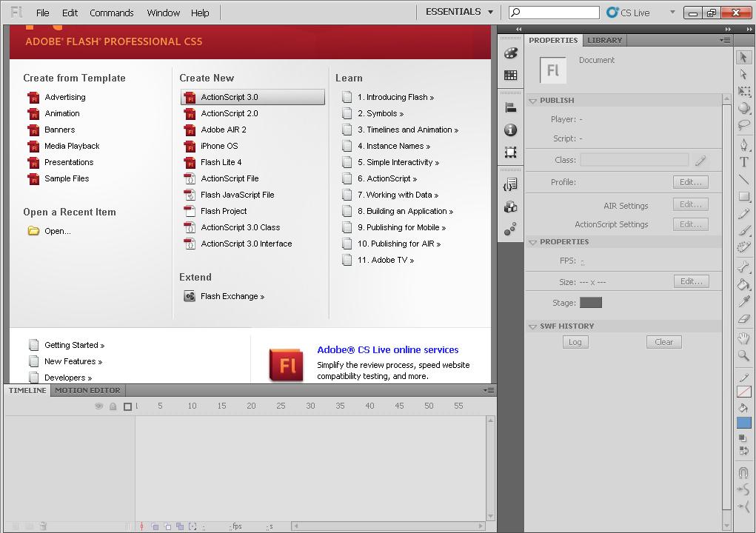Screen dimensions: 756x533
Task: Select the Lasso tool
Action: 744,125
